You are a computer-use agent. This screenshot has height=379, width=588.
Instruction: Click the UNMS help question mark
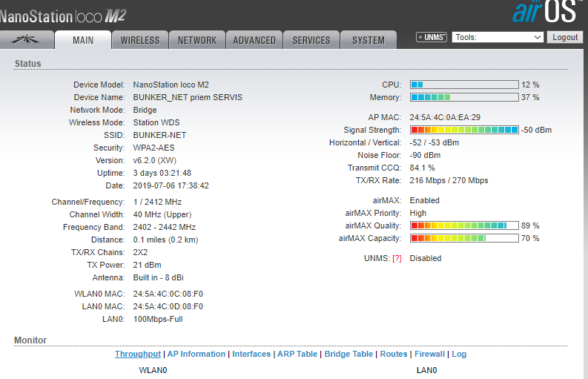click(397, 259)
